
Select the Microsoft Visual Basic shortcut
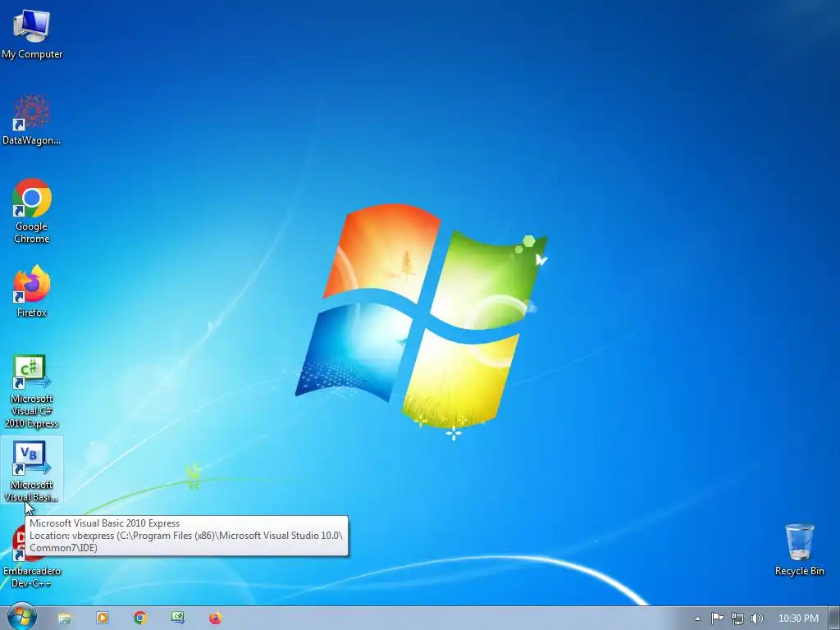point(32,470)
